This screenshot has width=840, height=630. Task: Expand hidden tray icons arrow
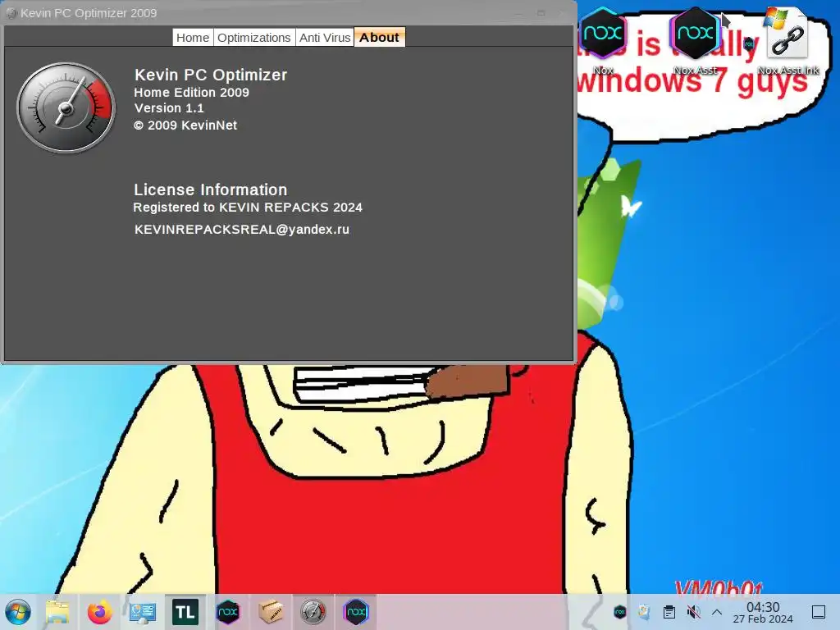[717, 612]
